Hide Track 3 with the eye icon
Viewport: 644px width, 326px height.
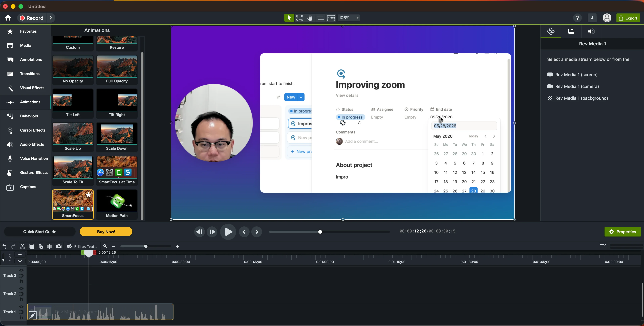tap(21, 270)
